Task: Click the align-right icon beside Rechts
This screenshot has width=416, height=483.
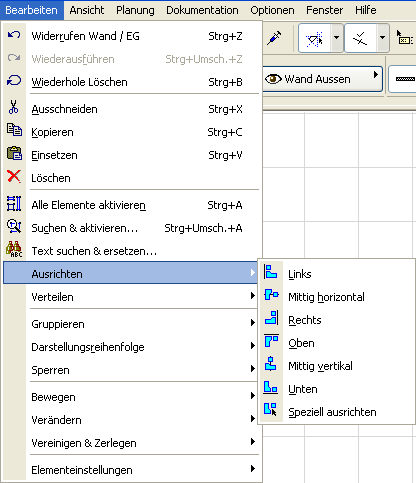Action: [272, 318]
